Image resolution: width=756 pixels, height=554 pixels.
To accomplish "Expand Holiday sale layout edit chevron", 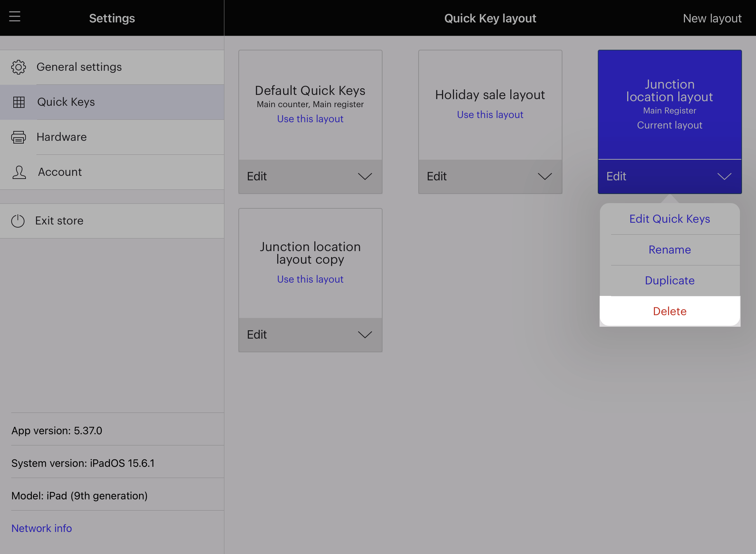I will pyautogui.click(x=545, y=176).
